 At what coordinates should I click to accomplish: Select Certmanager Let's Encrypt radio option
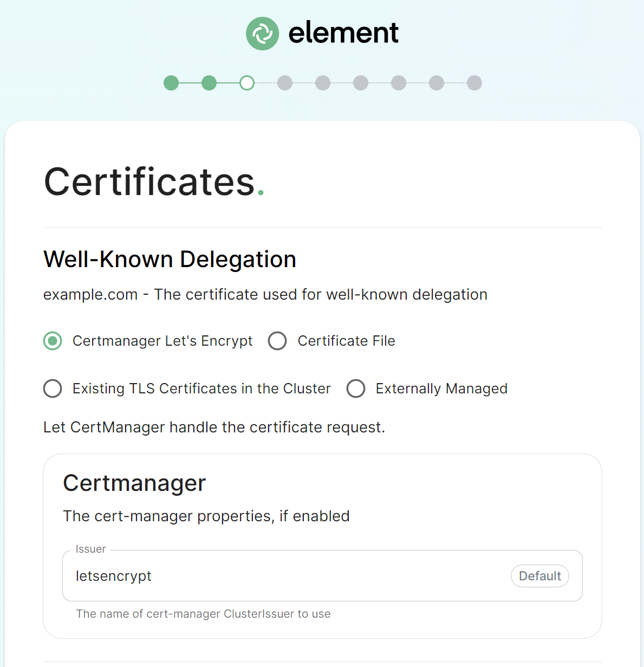(53, 341)
